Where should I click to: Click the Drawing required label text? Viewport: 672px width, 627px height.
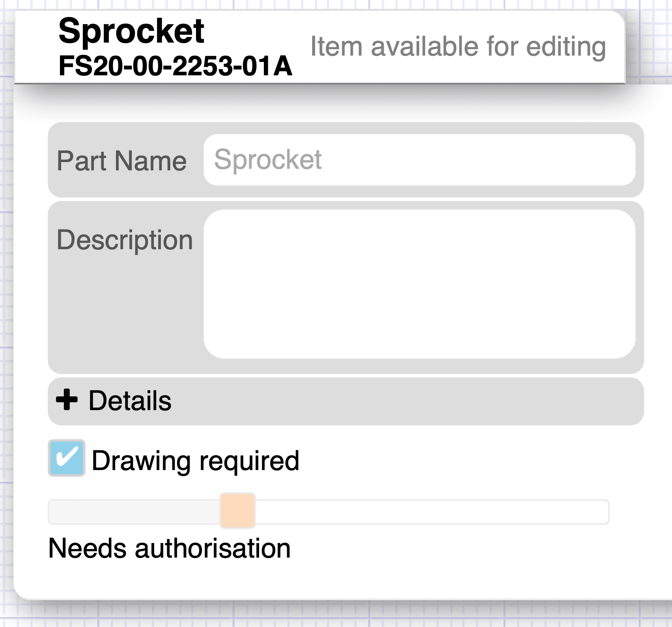(x=196, y=461)
